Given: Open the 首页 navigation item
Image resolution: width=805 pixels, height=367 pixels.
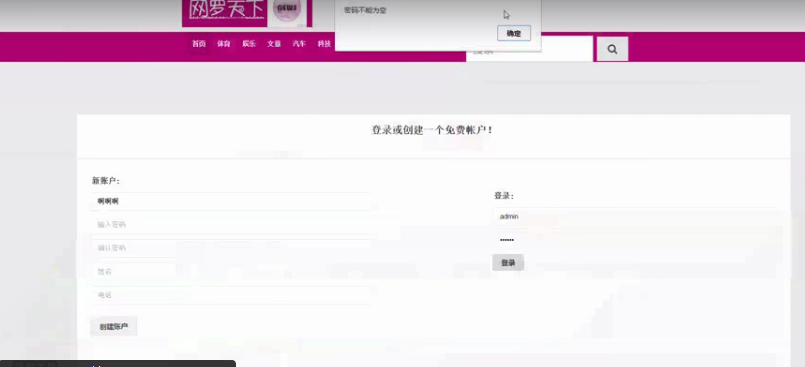Looking at the screenshot, I should [x=199, y=44].
